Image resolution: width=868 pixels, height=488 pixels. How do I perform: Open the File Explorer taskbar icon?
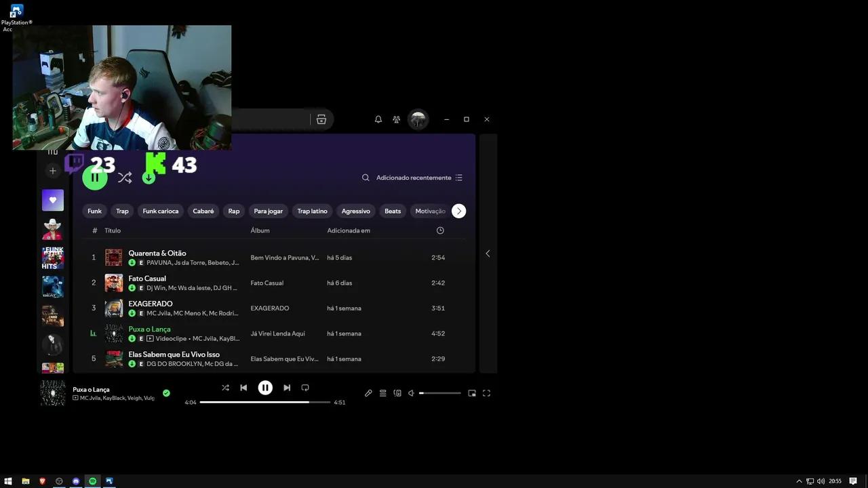(26, 481)
